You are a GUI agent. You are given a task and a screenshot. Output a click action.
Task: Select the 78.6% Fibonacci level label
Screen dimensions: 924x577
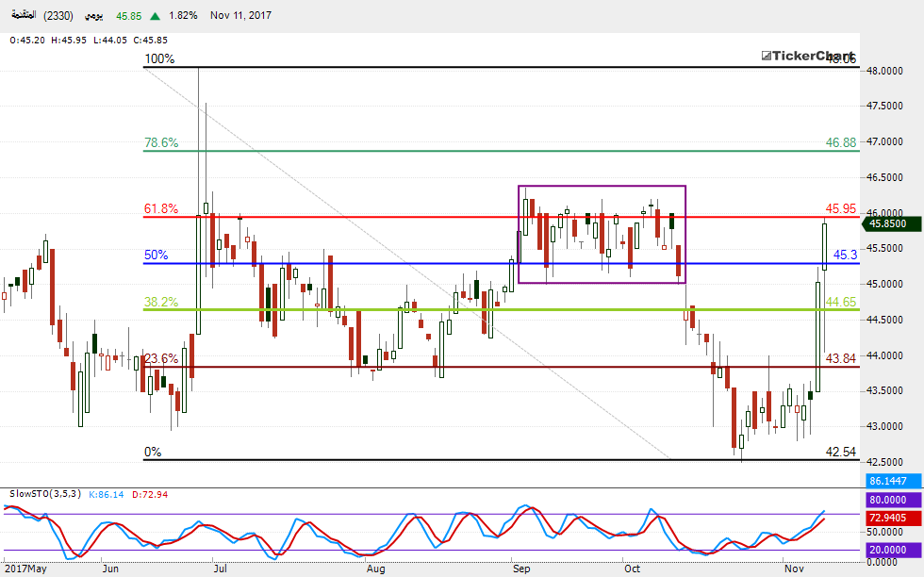pos(161,143)
